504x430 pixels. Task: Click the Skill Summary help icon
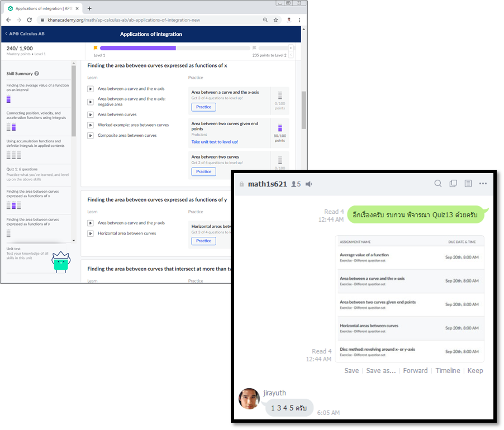coord(37,74)
